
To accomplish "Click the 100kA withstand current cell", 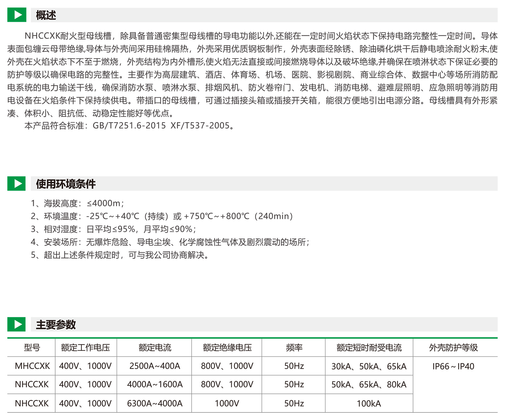I will [369, 404].
